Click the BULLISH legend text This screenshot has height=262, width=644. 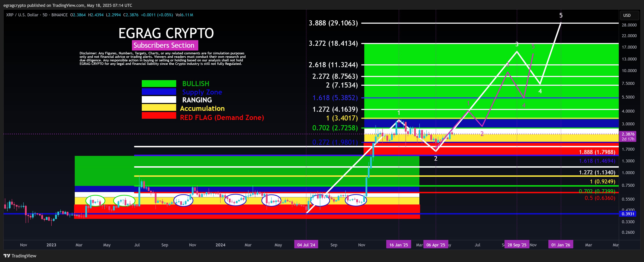pos(196,84)
